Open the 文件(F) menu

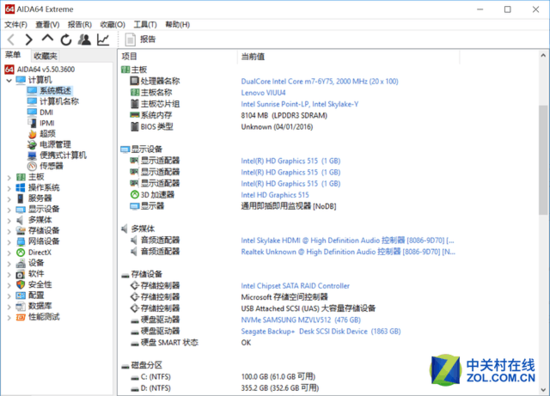click(x=16, y=25)
